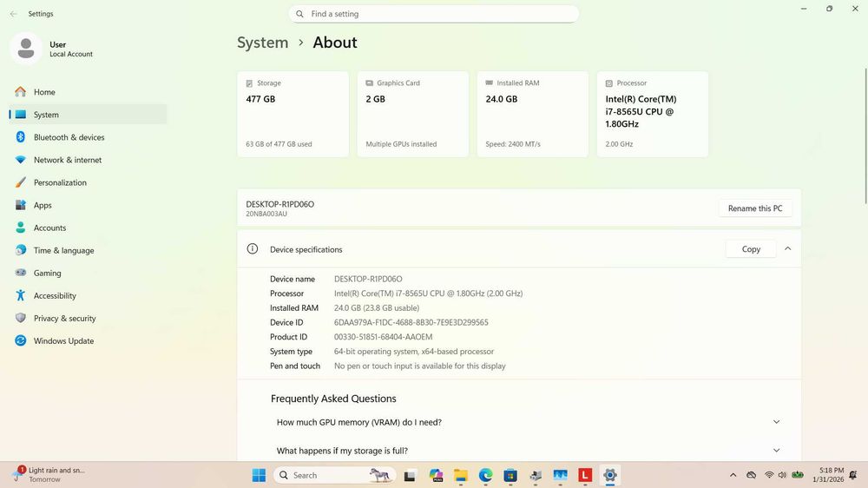Open the Installed RAM card
The height and width of the screenshot is (488, 868).
pyautogui.click(x=533, y=114)
